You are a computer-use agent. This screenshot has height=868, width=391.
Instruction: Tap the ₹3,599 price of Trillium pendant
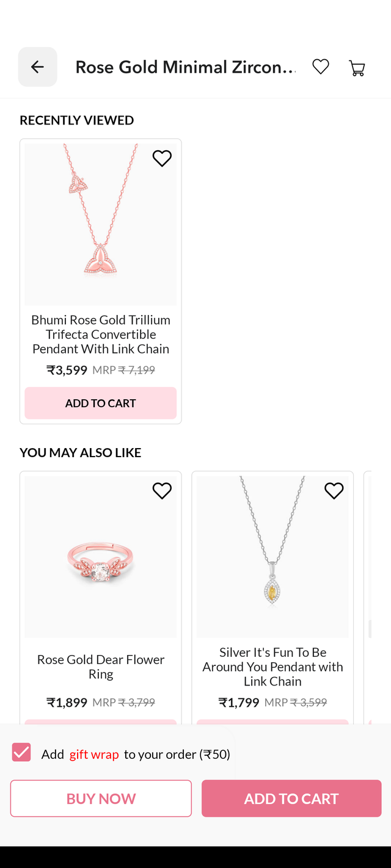[x=67, y=370]
